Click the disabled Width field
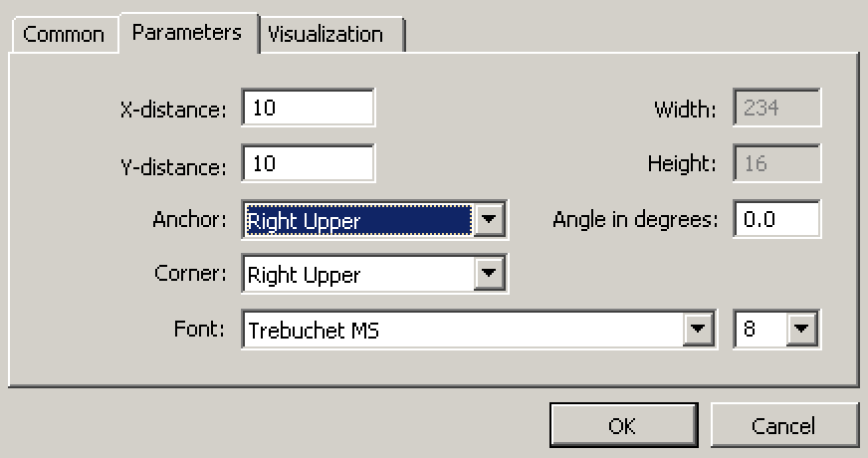The height and width of the screenshot is (458, 868). point(776,109)
